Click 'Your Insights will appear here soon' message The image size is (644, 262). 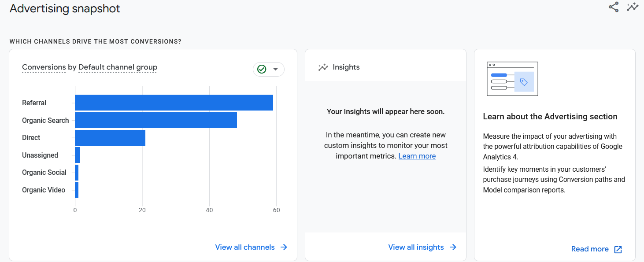(385, 112)
